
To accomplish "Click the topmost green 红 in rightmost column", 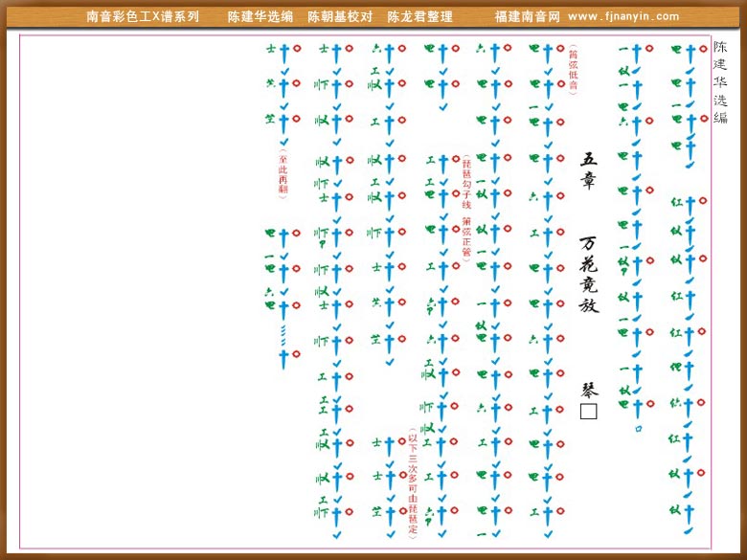I will coord(675,201).
